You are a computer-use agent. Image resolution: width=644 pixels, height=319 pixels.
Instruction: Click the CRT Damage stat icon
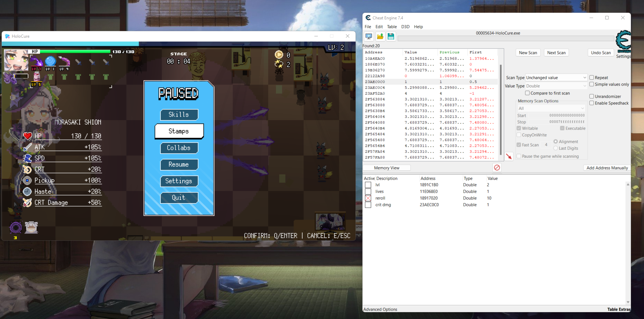click(x=27, y=202)
